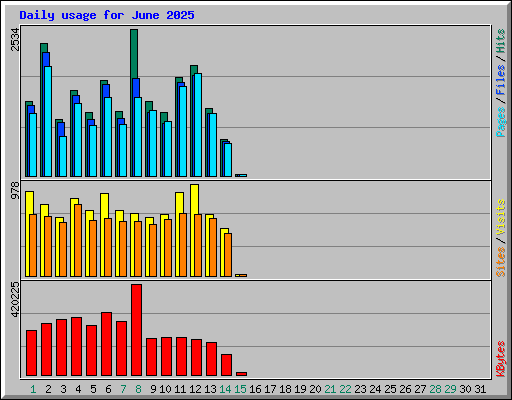This screenshot has height=400, width=512.
Task: Click the red KBytes bar for day 1
Action: (x=31, y=353)
